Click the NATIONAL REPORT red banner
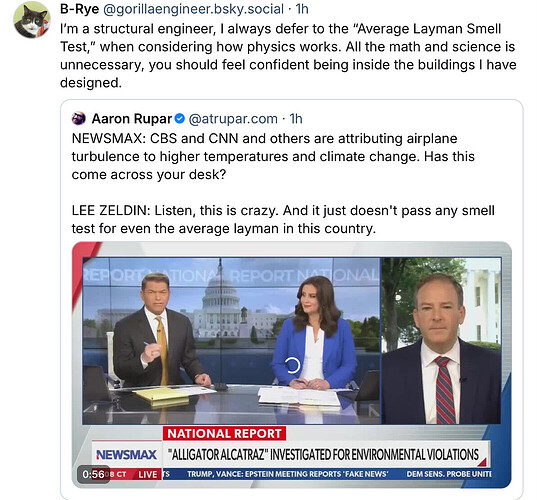 [x=224, y=434]
